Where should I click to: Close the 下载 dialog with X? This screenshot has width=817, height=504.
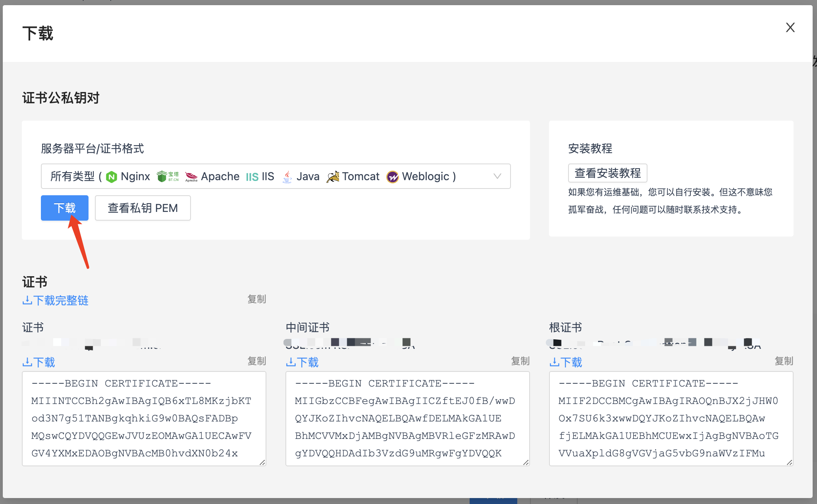click(790, 27)
